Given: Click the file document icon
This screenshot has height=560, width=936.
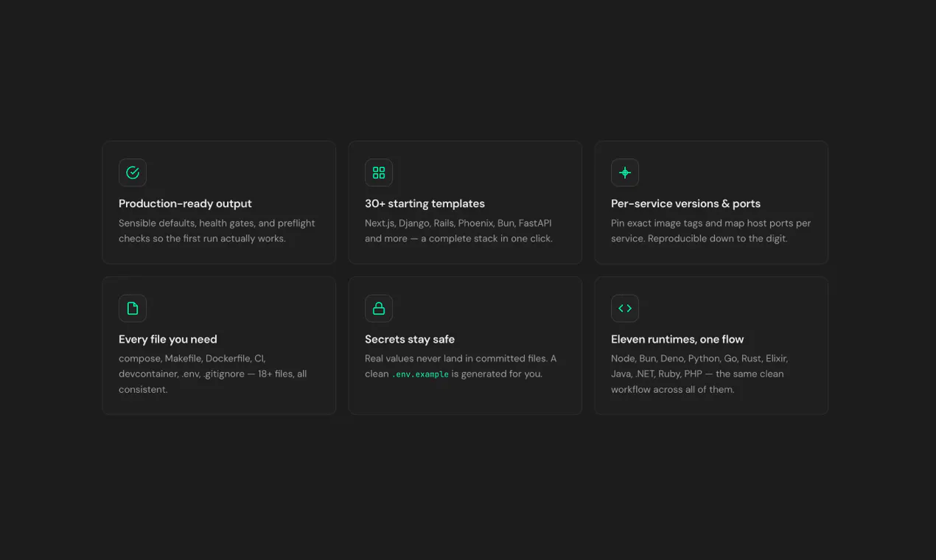Looking at the screenshot, I should point(133,308).
